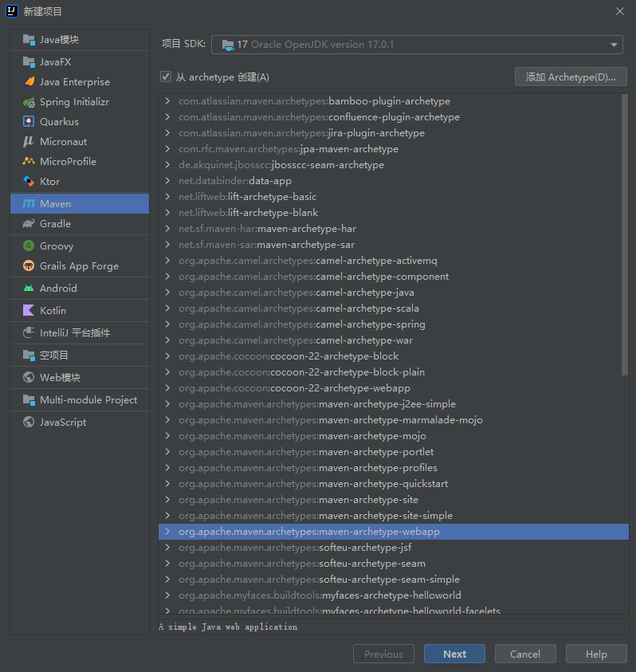Select net.databinder:data-app row

click(390, 181)
